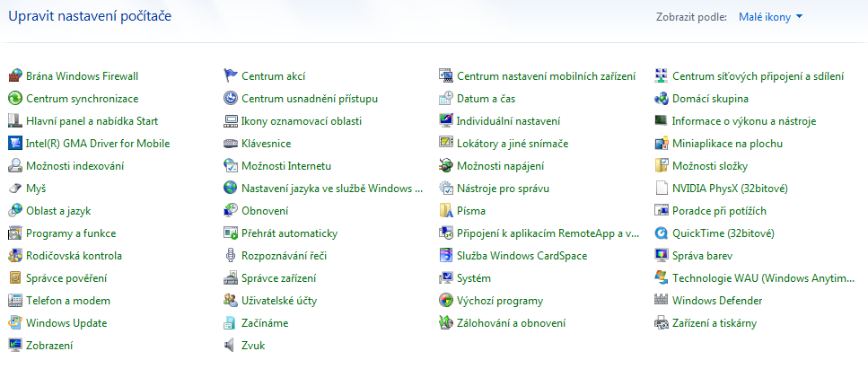Click the Zvuk speaker icon

click(x=231, y=345)
